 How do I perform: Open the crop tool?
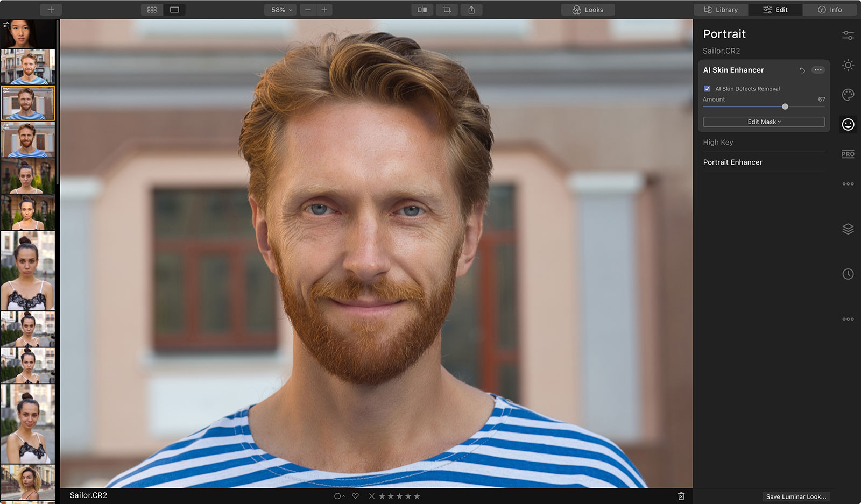pos(447,10)
